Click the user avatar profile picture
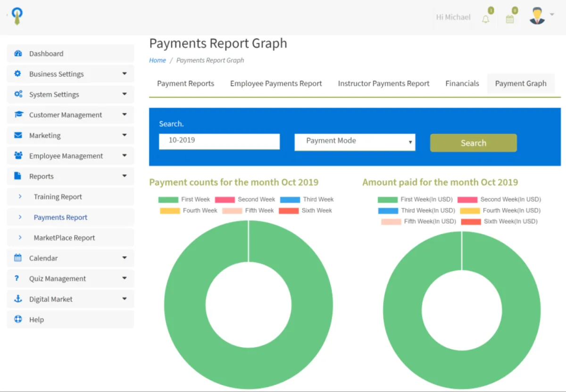 coord(537,16)
